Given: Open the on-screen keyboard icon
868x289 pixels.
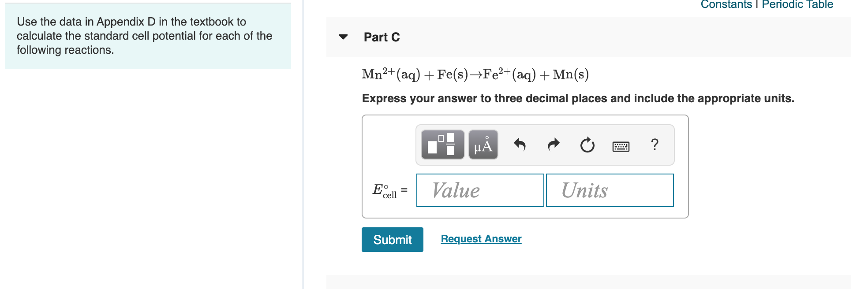Looking at the screenshot, I should click(621, 145).
